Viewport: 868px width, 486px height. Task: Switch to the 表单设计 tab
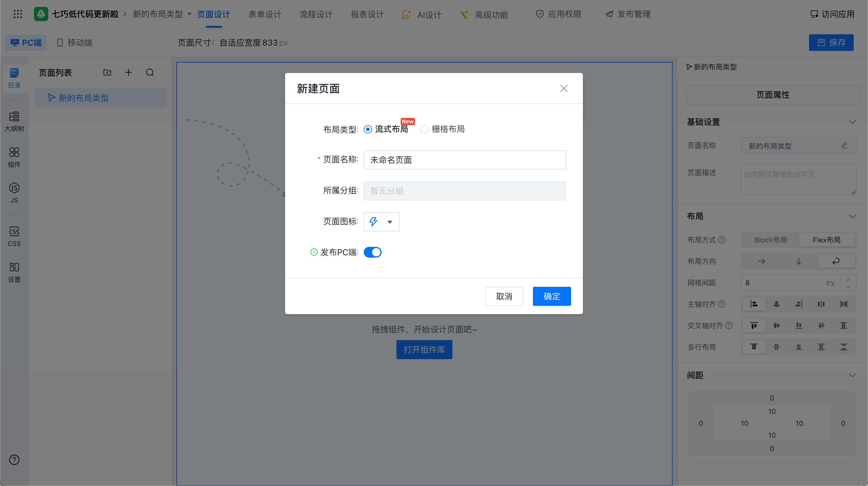tap(265, 14)
